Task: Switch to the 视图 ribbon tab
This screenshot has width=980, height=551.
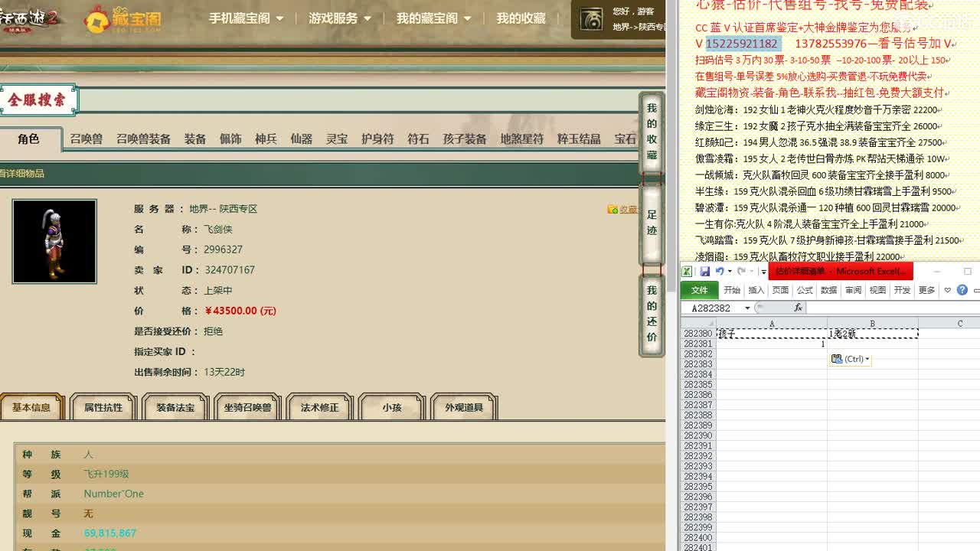Action: 877,290
